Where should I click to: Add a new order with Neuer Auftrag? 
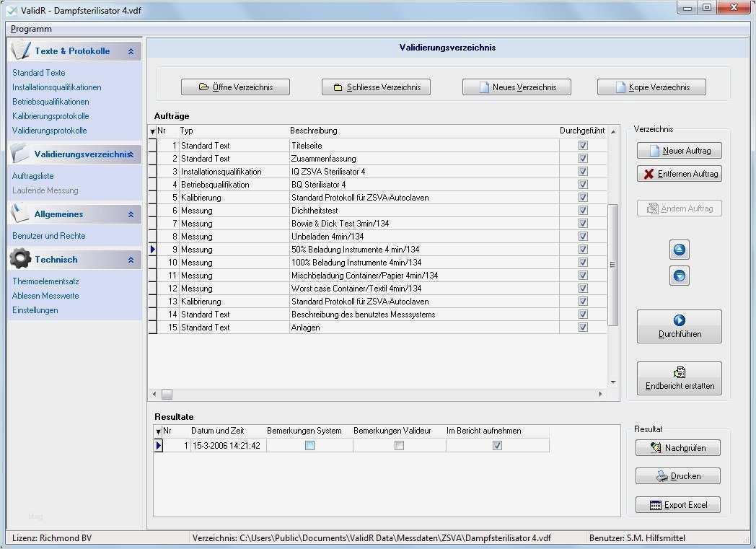click(680, 151)
